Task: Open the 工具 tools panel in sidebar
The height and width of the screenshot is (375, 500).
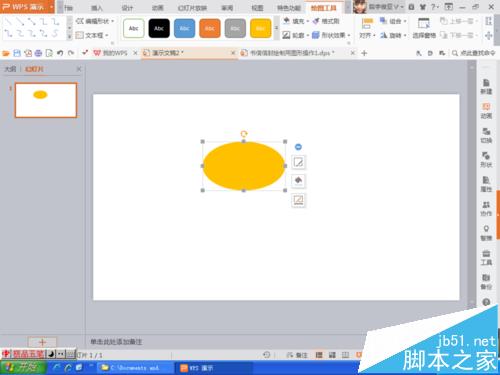Action: [486, 258]
